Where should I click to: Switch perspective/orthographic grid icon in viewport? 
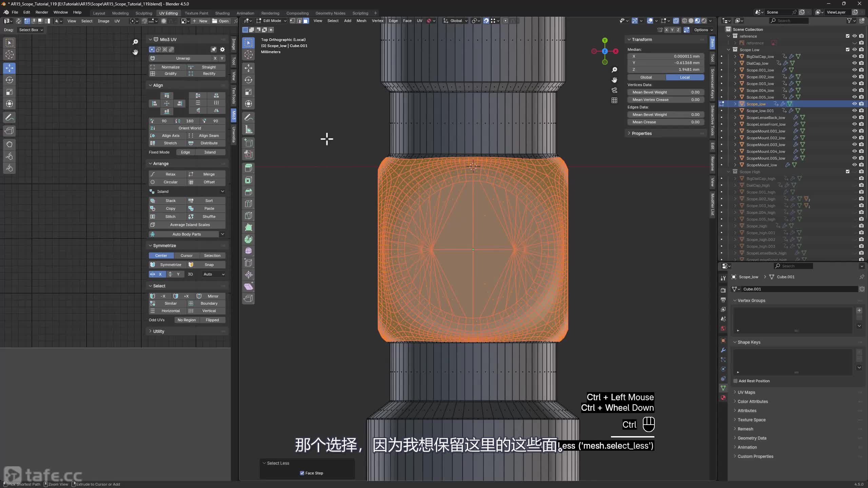614,100
